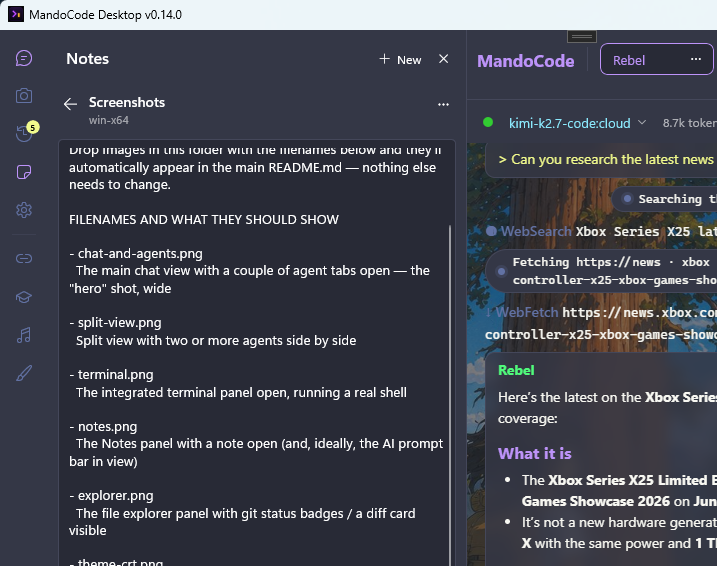
Task: Open settings gear in sidebar
Action: tap(24, 210)
